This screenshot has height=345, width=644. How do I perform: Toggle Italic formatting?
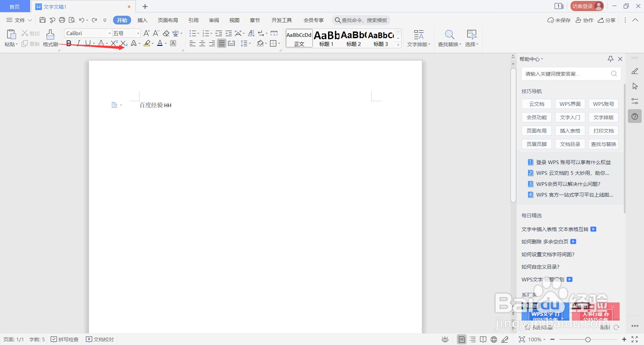click(78, 43)
